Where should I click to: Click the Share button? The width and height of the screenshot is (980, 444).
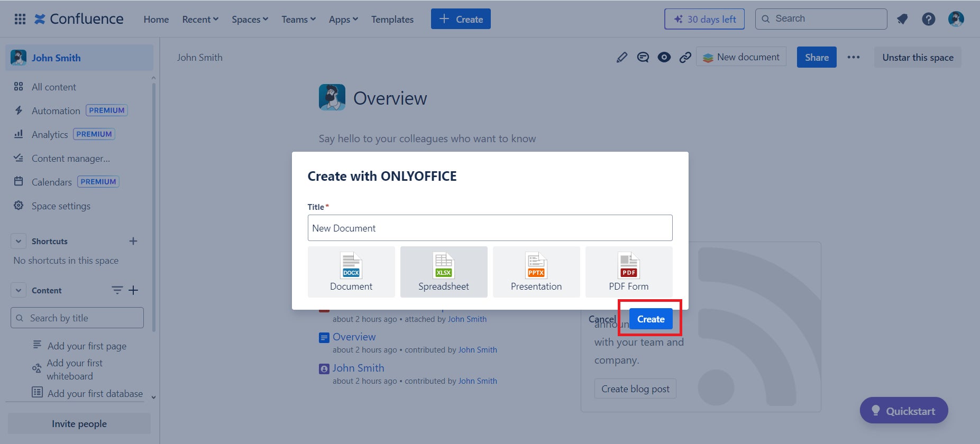pos(817,57)
